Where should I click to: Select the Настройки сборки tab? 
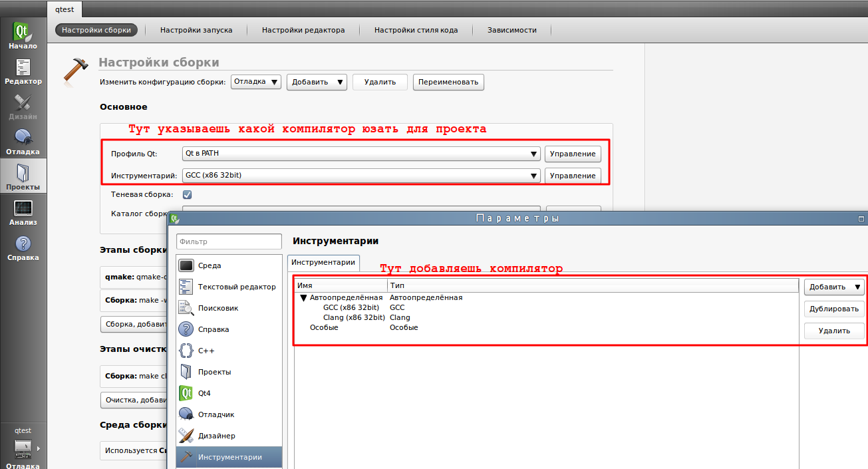click(97, 30)
